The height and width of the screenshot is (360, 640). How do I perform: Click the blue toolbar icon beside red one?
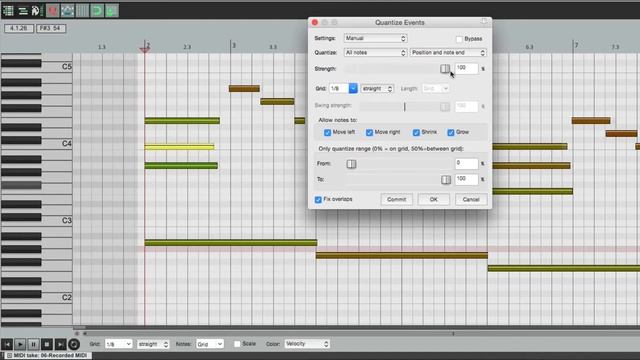[67, 11]
